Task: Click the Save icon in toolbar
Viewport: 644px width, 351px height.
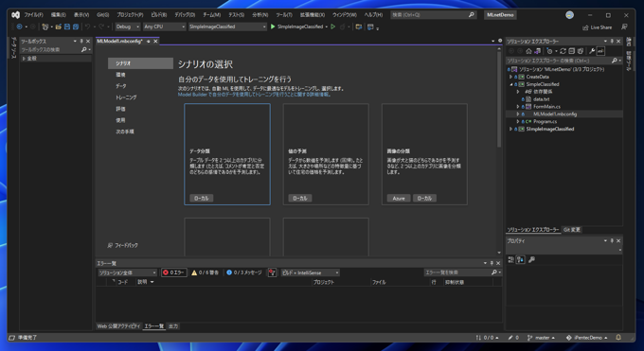Action: click(x=67, y=26)
